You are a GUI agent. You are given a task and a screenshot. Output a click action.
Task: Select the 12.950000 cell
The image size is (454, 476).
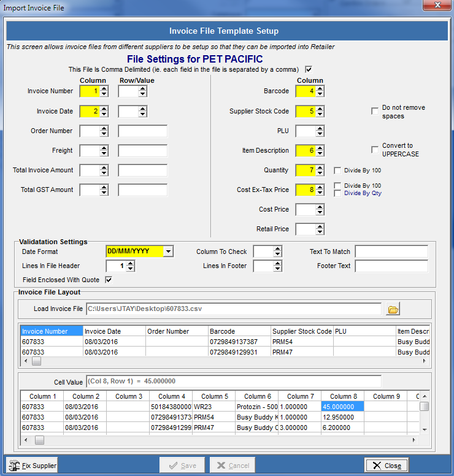coord(342,417)
